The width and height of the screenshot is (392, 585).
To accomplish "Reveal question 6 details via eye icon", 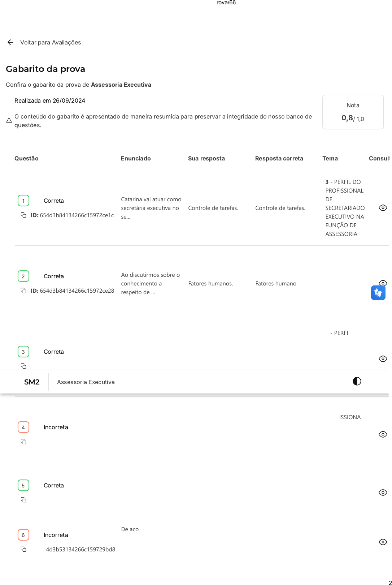I will tap(383, 542).
